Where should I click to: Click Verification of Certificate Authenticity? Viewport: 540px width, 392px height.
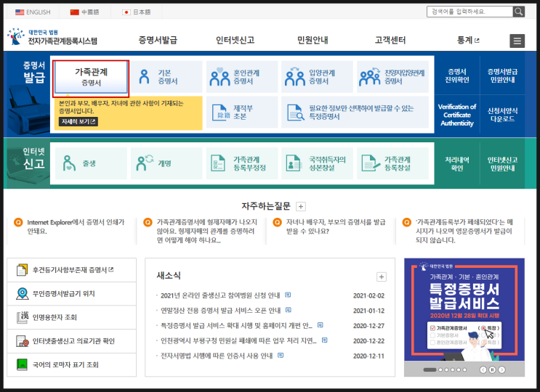coord(457,115)
